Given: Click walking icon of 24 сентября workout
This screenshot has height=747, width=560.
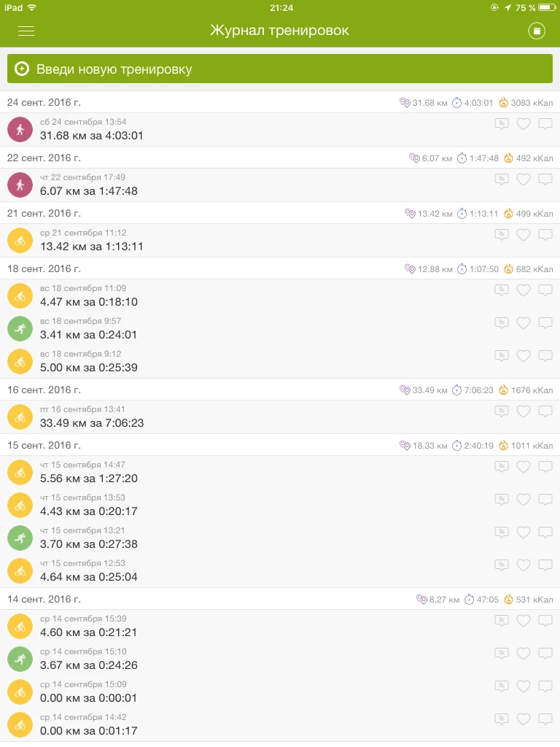Looking at the screenshot, I should coord(20,129).
